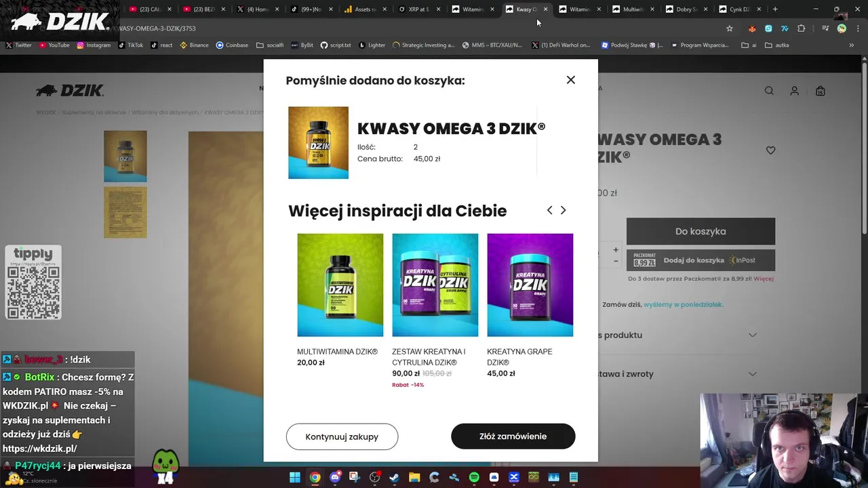Open the Chrome profile avatar

coord(842,28)
